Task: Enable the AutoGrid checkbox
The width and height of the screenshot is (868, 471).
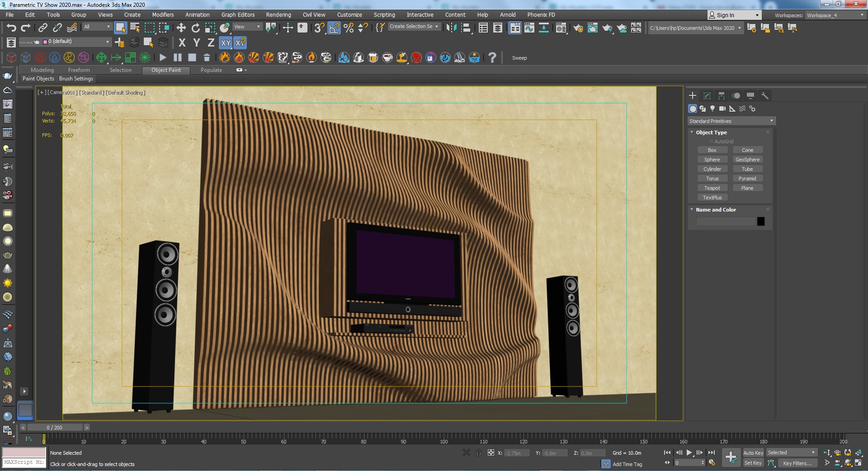Action: (x=711, y=141)
